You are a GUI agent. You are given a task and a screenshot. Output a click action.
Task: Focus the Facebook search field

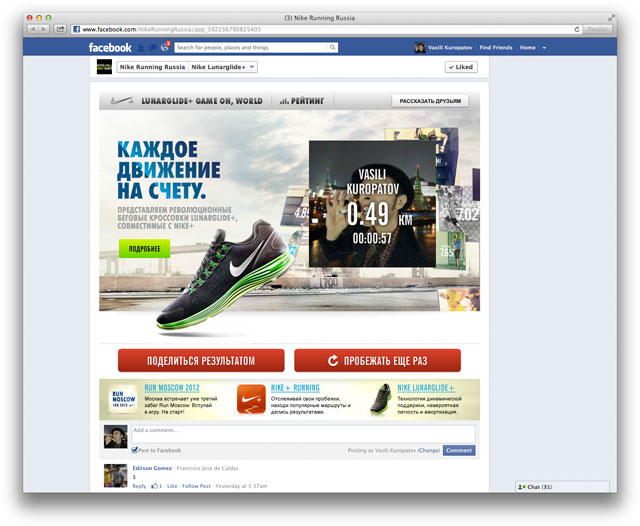[251, 47]
